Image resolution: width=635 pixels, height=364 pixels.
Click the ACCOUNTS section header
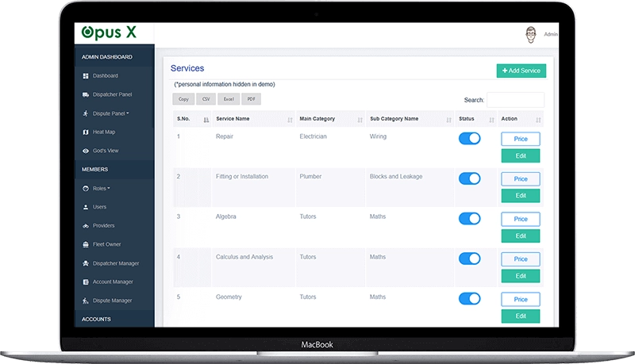(x=96, y=319)
